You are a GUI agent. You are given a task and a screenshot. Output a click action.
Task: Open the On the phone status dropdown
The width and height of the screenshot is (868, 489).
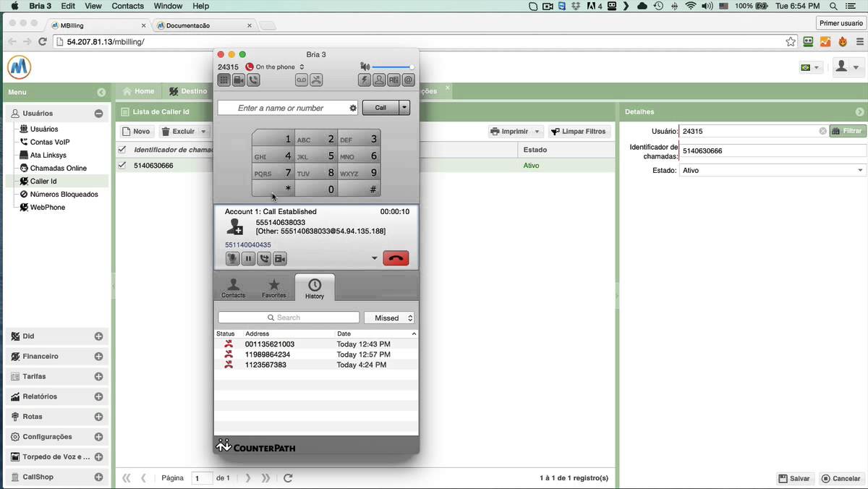tap(275, 67)
